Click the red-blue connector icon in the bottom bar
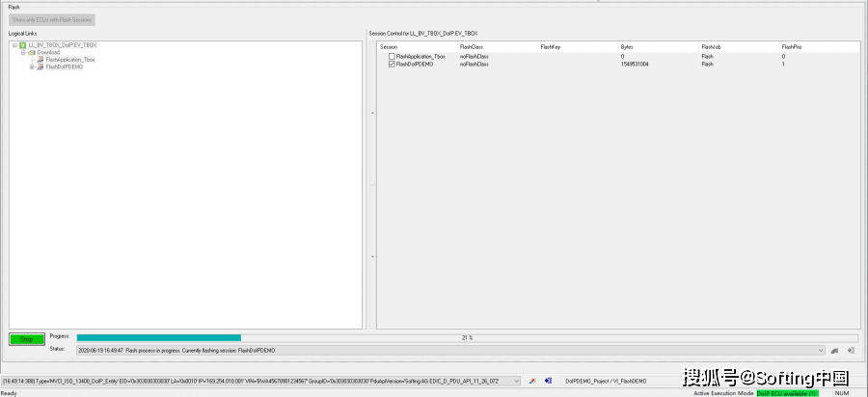Screen dimensions: 868x397 tap(532, 381)
